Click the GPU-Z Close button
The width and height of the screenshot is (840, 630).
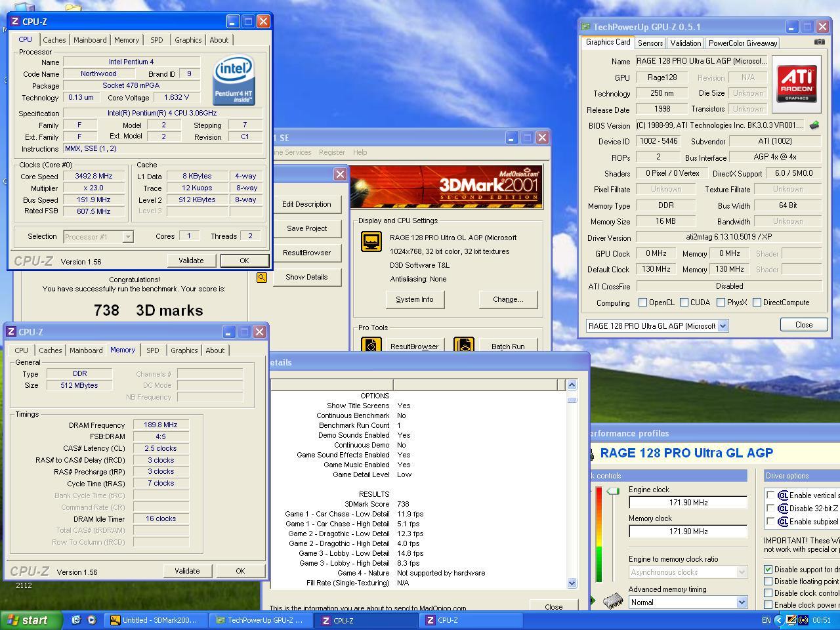tap(804, 325)
